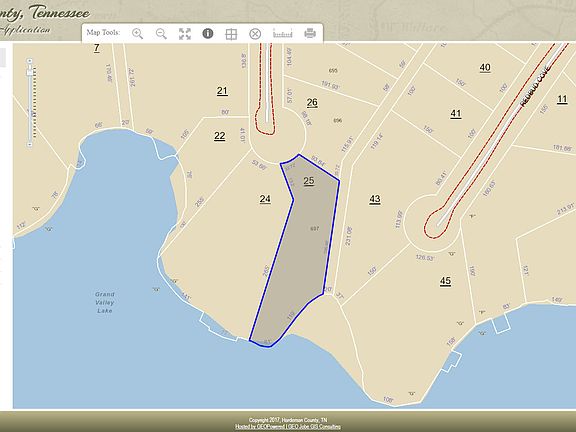This screenshot has height=432, width=576.
Task: Select parcel label 7
Action: coord(97,48)
